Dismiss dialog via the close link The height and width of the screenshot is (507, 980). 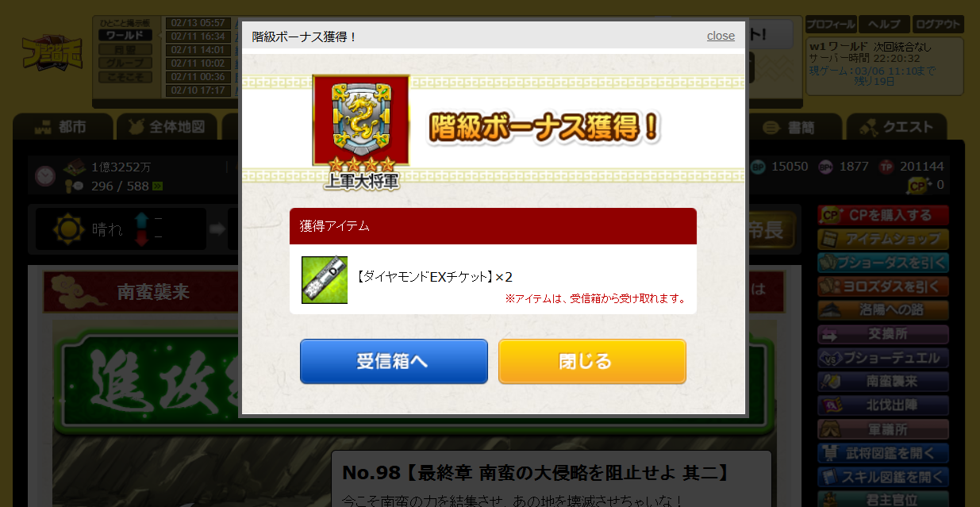point(721,36)
